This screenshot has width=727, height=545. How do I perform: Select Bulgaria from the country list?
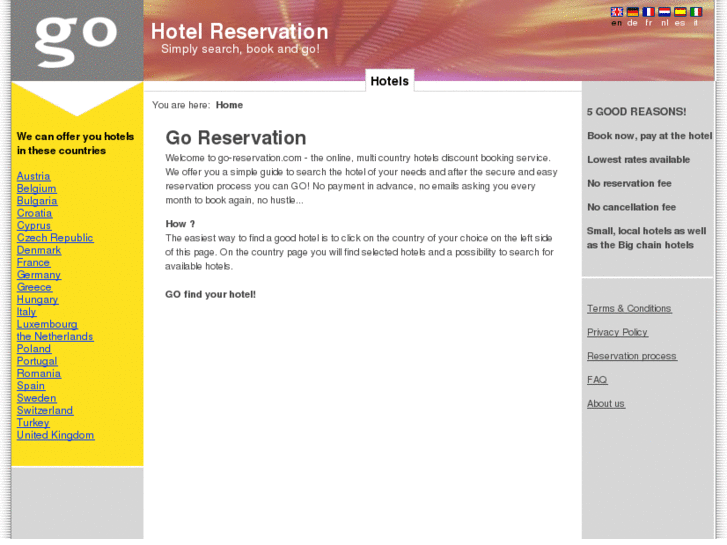[37, 201]
